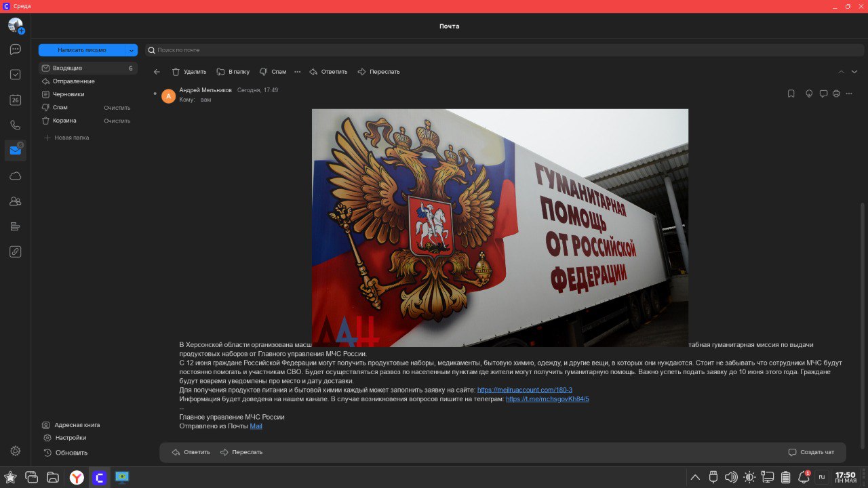Image resolution: width=868 pixels, height=488 pixels.
Task: Open the file manager folder in the taskbar
Action: (53, 477)
